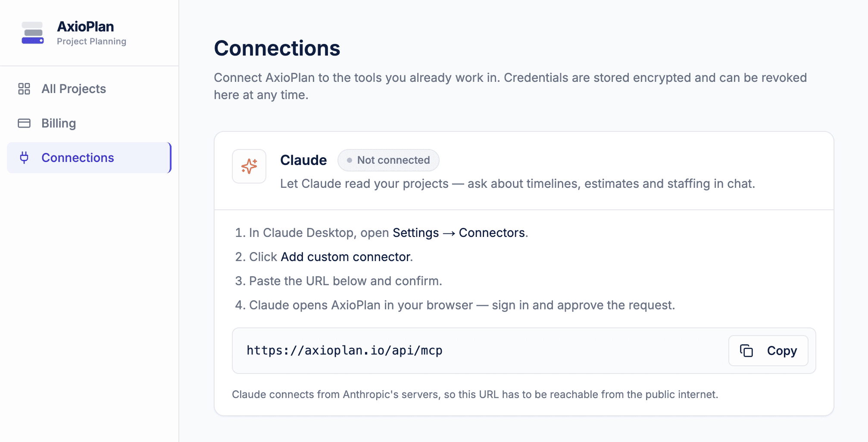Select the https://axioplan.io/api/mcp URL text
The width and height of the screenshot is (868, 442).
344,351
